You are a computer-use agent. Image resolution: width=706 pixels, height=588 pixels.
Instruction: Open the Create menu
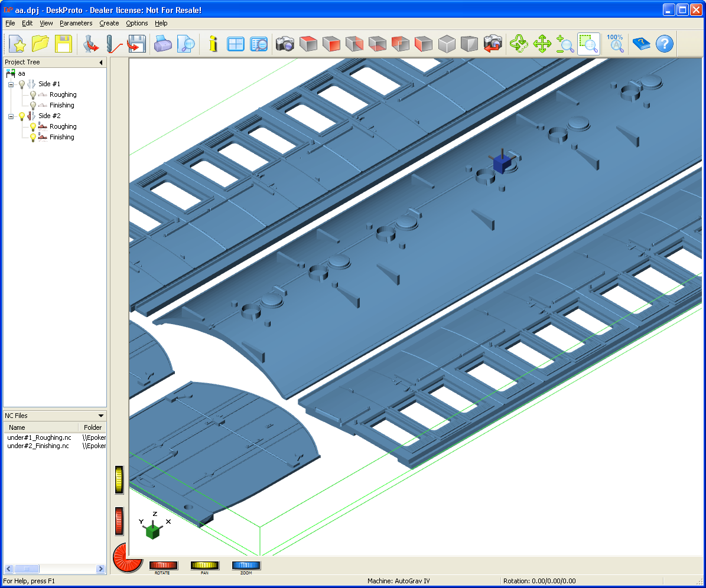[x=109, y=23]
